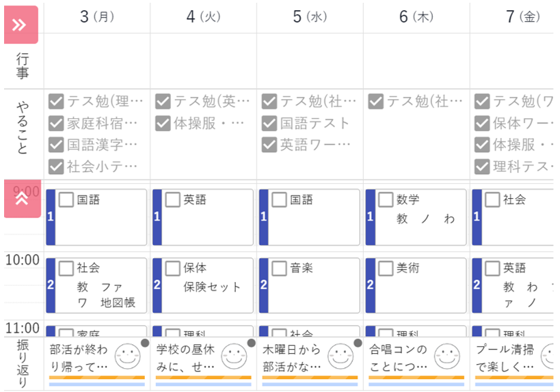
Task: Click the gray dot on Monday's reflection
Action: tap(145, 343)
